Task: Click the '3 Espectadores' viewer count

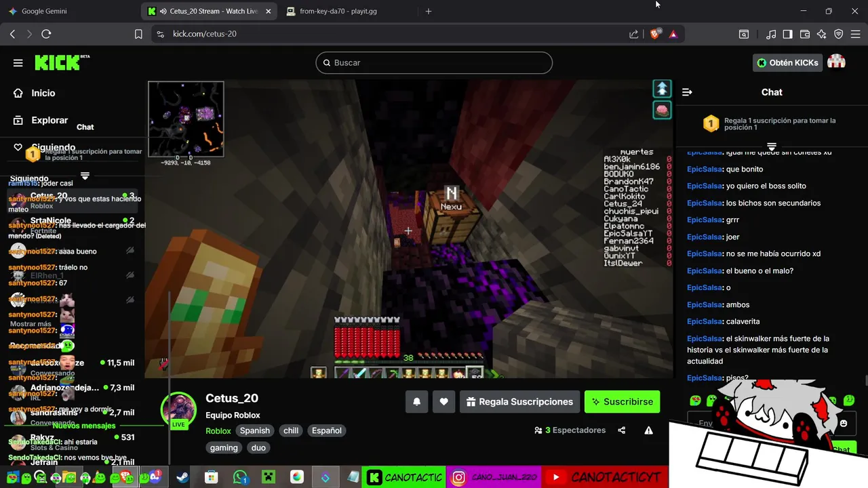Action: tap(570, 430)
